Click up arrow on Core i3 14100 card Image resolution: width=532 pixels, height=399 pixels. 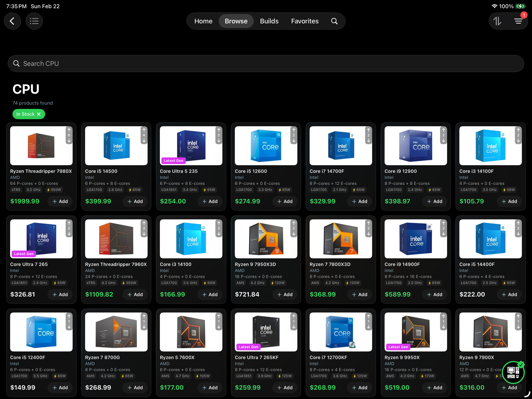pyautogui.click(x=219, y=223)
